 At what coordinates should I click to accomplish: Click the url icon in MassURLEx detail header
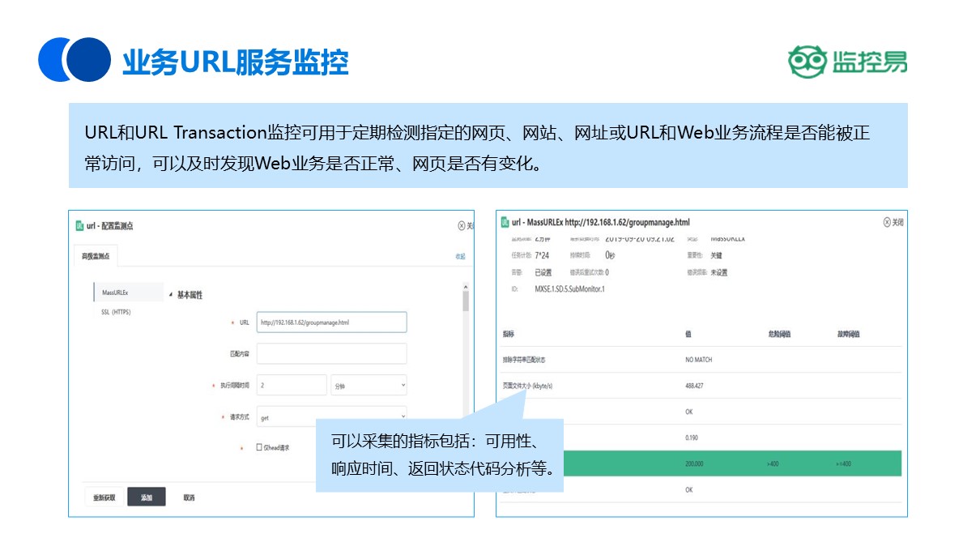pos(505,222)
